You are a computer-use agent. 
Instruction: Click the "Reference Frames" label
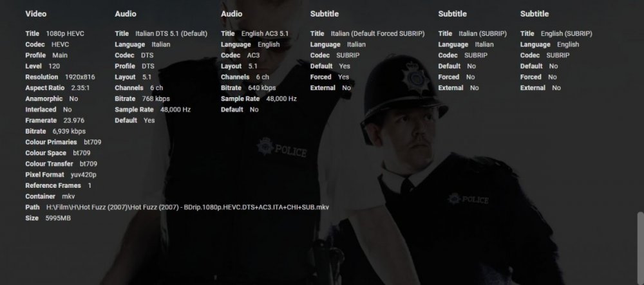[53, 185]
